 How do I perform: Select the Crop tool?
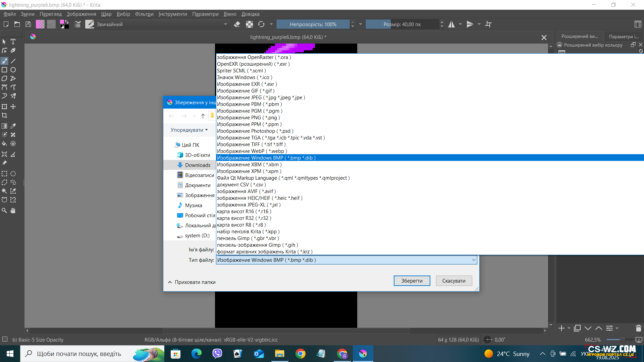(x=4, y=115)
